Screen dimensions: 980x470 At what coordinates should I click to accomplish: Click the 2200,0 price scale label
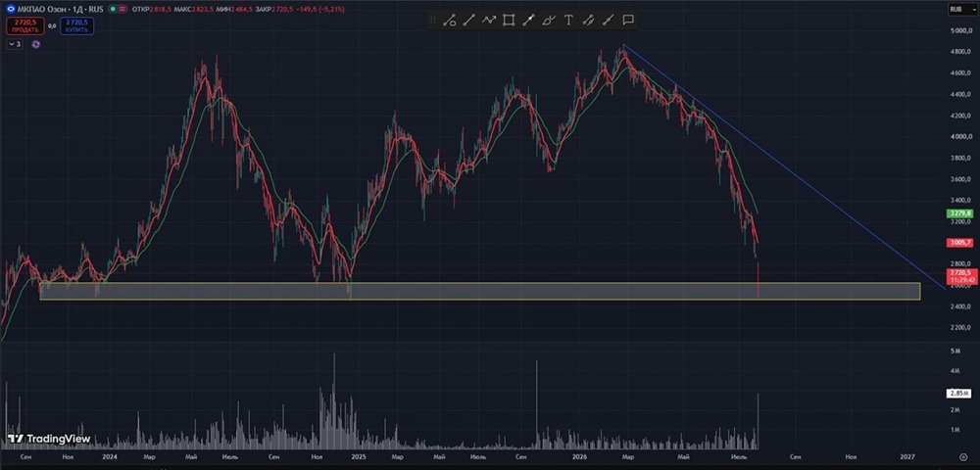point(959,328)
